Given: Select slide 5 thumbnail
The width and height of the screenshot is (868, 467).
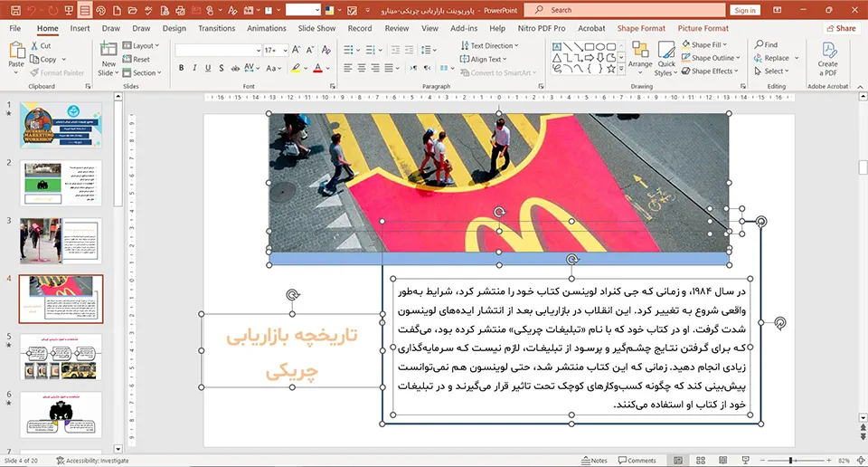Looking at the screenshot, I should point(61,357).
